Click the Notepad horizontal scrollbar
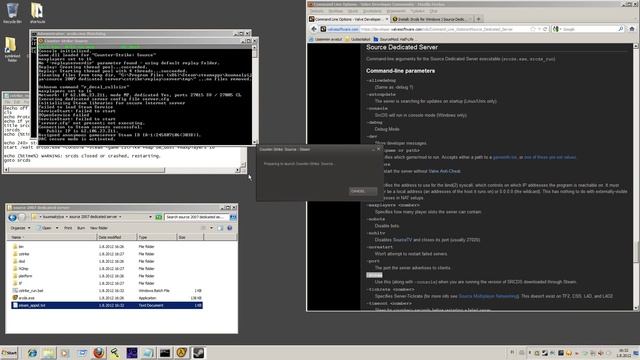640x360 pixels. coord(121,170)
